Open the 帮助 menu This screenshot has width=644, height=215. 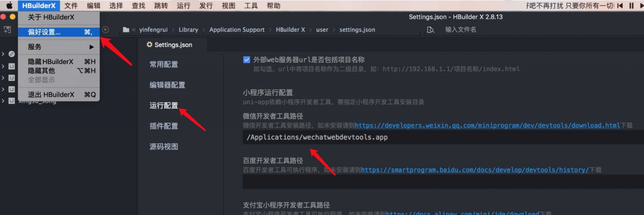coord(274,6)
